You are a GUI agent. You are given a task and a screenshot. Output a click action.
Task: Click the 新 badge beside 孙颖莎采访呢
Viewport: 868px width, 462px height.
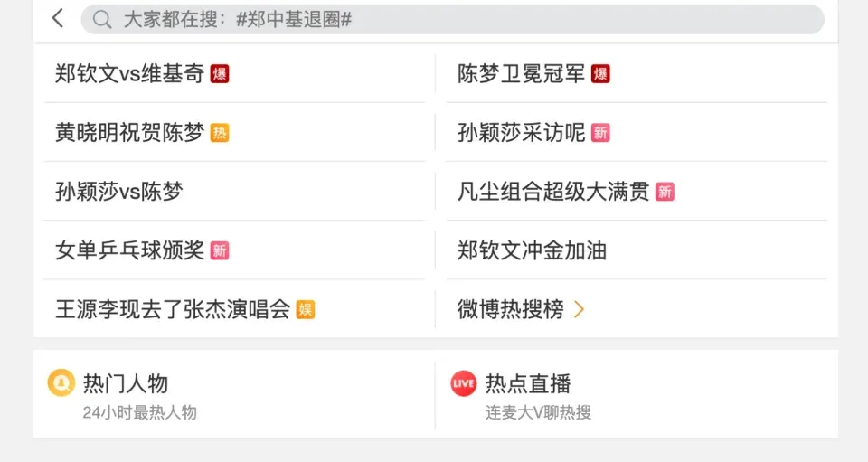pyautogui.click(x=600, y=133)
